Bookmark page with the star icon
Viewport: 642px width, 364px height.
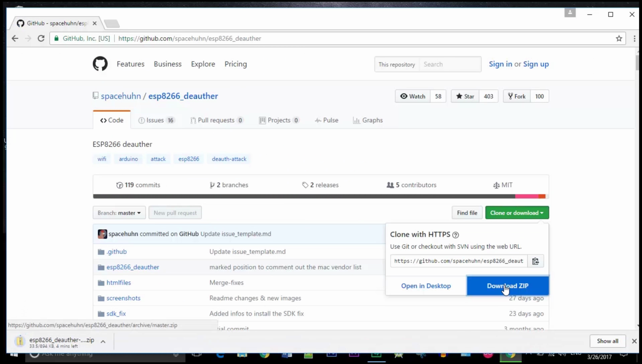(x=619, y=38)
